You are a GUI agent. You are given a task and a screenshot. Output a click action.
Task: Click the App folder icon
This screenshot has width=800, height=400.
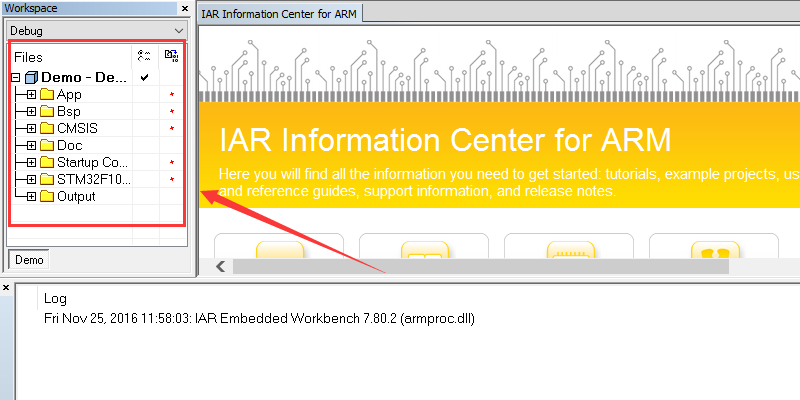click(x=47, y=94)
